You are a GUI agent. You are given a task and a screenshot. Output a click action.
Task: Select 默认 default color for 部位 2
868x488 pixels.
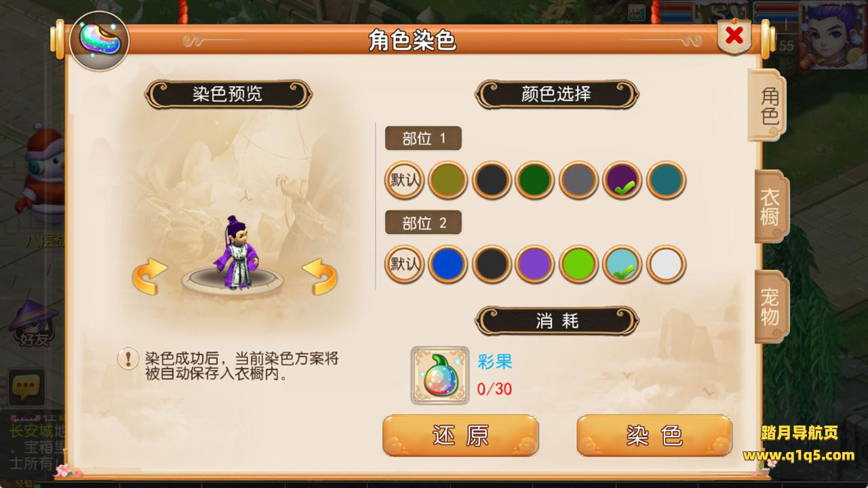click(x=404, y=264)
